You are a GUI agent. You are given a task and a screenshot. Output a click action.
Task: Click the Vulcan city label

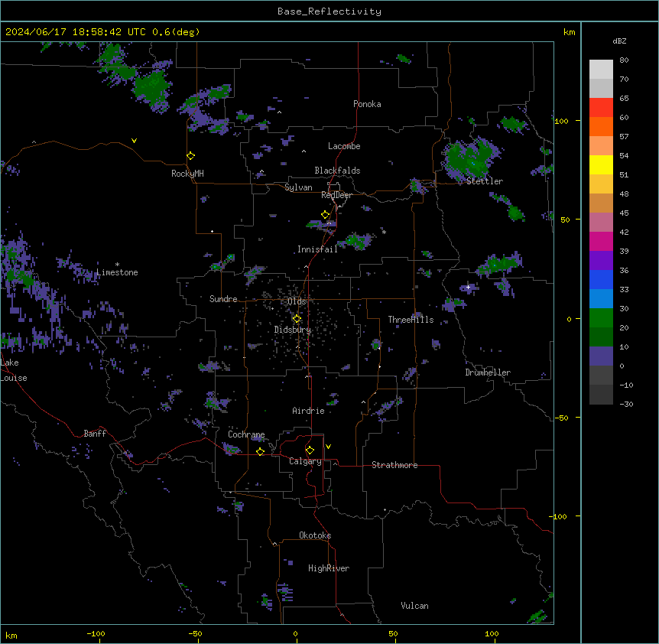click(414, 606)
